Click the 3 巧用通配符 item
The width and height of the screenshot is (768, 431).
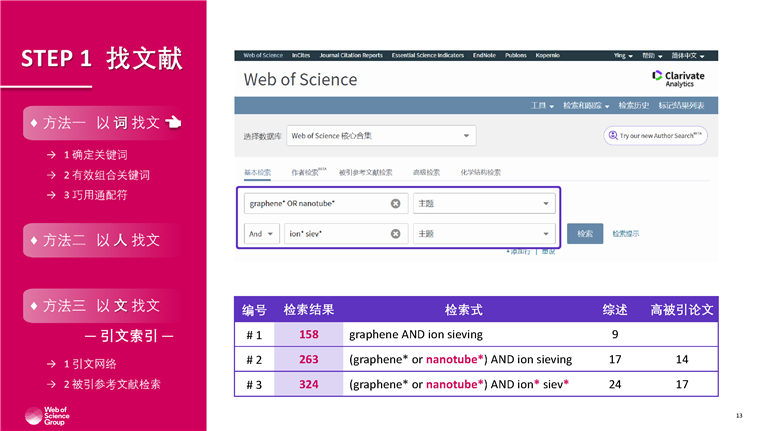[96, 195]
